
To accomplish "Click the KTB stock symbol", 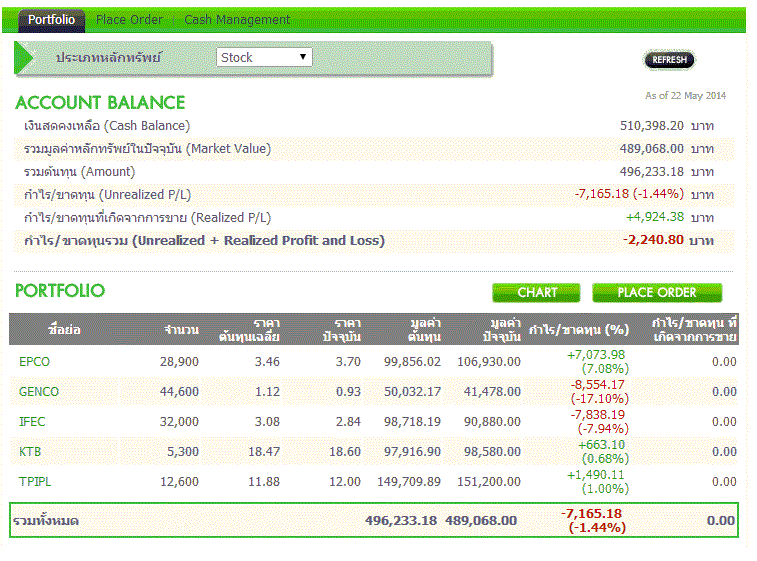I will tap(30, 452).
